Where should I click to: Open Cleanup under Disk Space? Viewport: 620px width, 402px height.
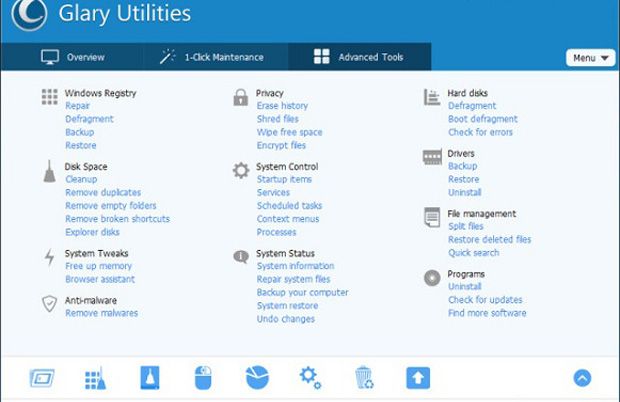81,179
